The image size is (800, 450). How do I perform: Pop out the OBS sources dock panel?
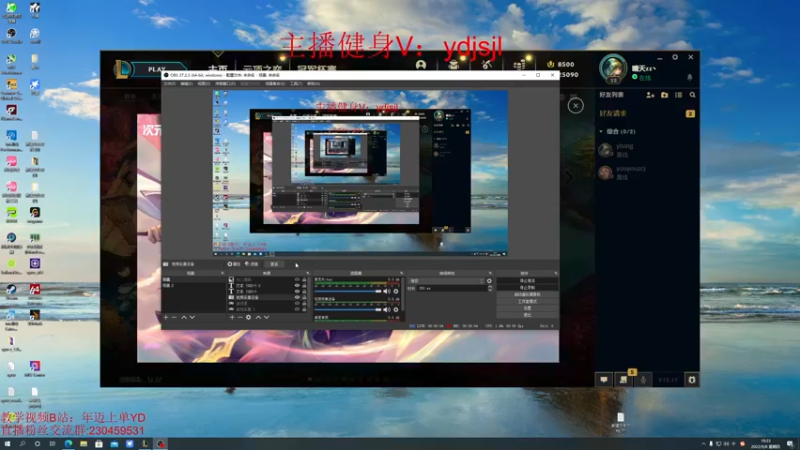click(307, 273)
